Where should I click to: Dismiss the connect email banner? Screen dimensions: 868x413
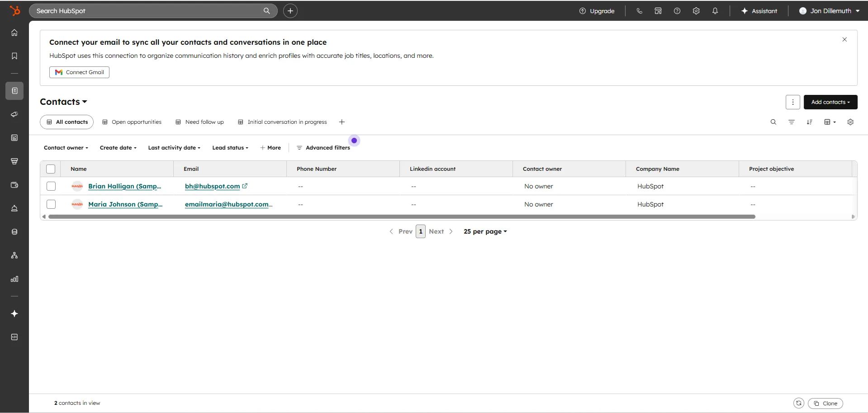coord(844,40)
